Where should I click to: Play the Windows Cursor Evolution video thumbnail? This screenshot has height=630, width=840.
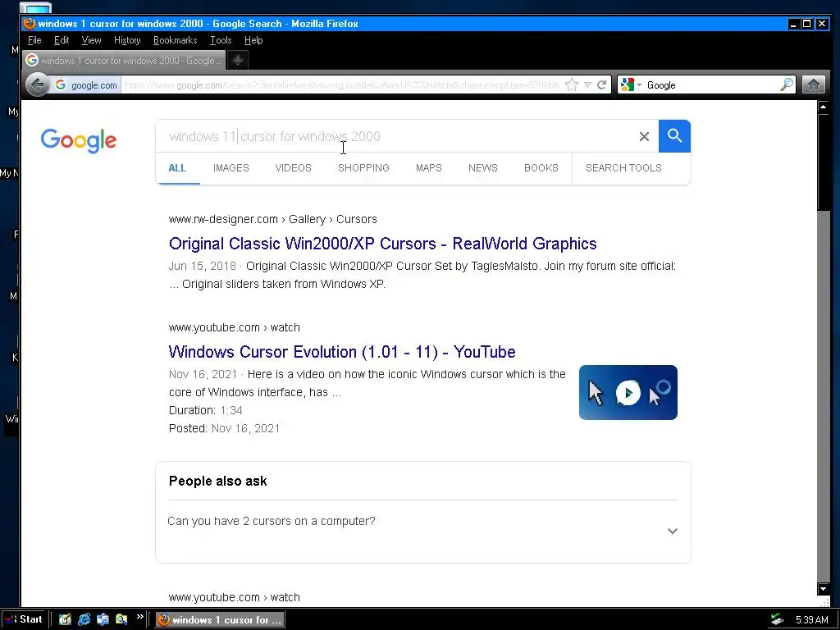(628, 392)
